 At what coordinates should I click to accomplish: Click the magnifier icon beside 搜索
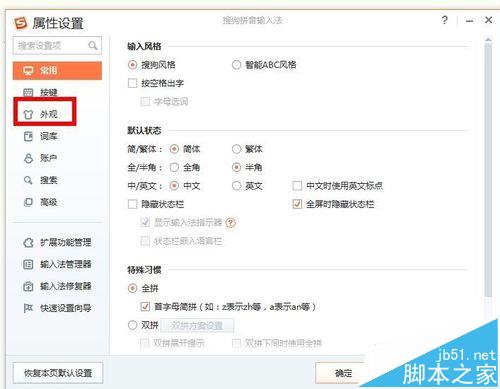[28, 180]
